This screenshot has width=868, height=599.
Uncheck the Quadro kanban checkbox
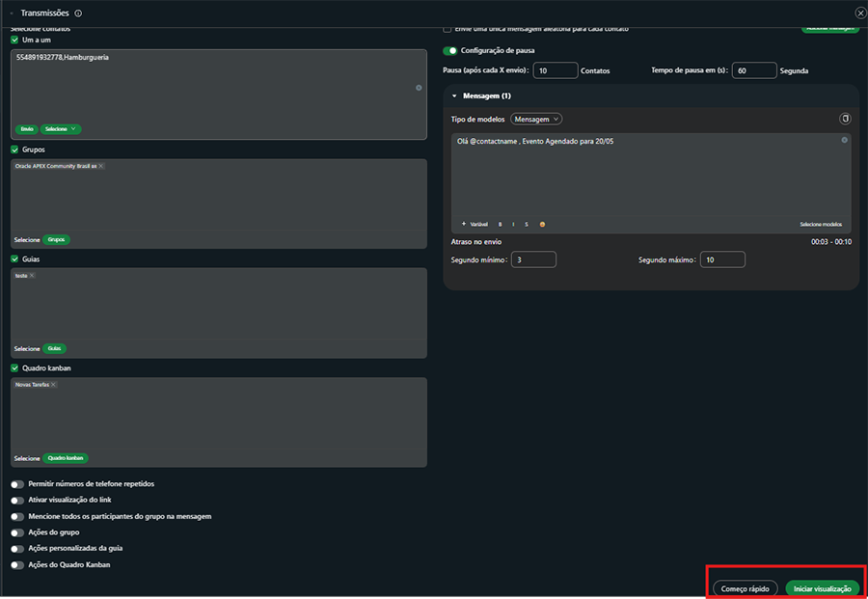14,368
